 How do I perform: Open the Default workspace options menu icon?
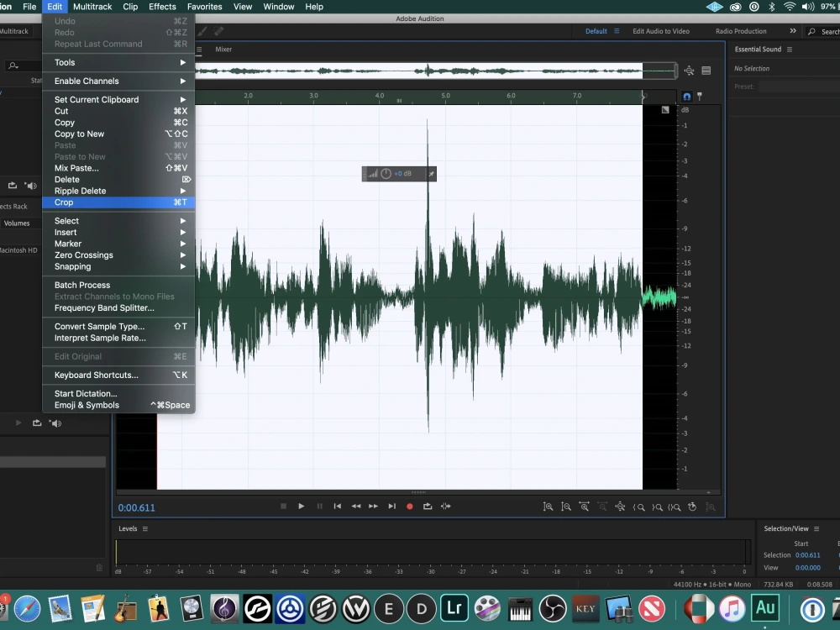617,31
